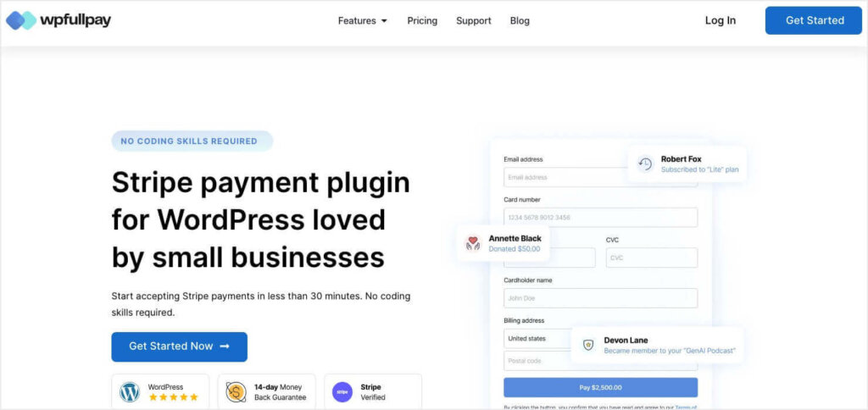Focus the Cardholder name field
Image resolution: width=868 pixels, height=410 pixels.
(x=601, y=298)
